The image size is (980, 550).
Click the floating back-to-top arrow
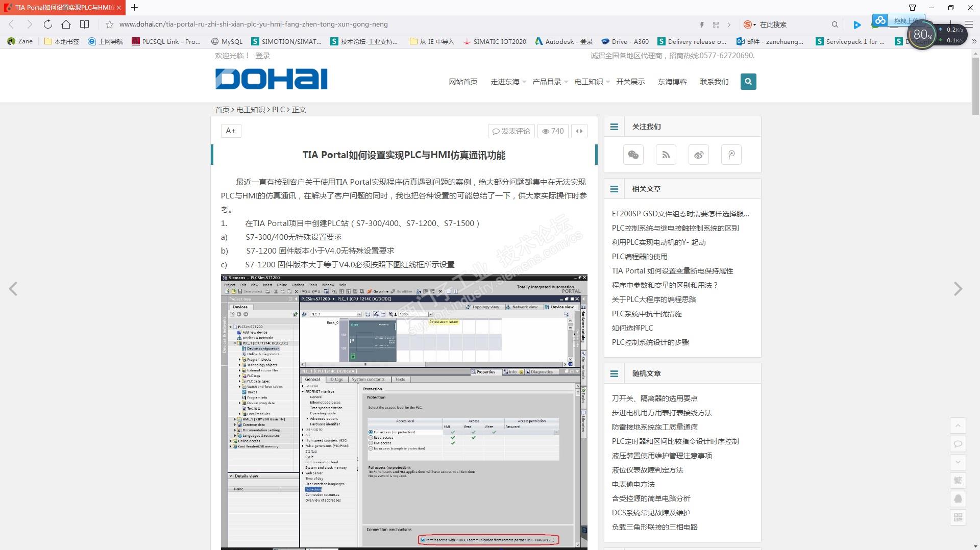tap(958, 426)
